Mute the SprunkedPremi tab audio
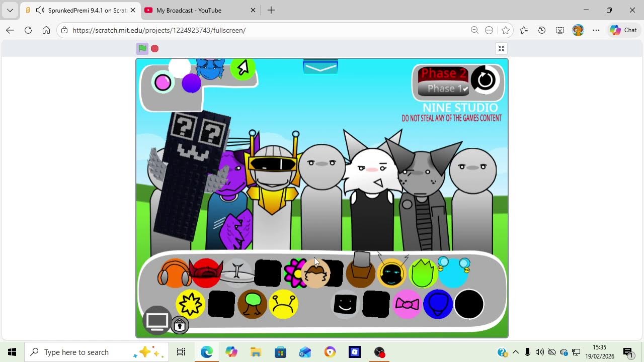Image resolution: width=644 pixels, height=362 pixels. 40,10
